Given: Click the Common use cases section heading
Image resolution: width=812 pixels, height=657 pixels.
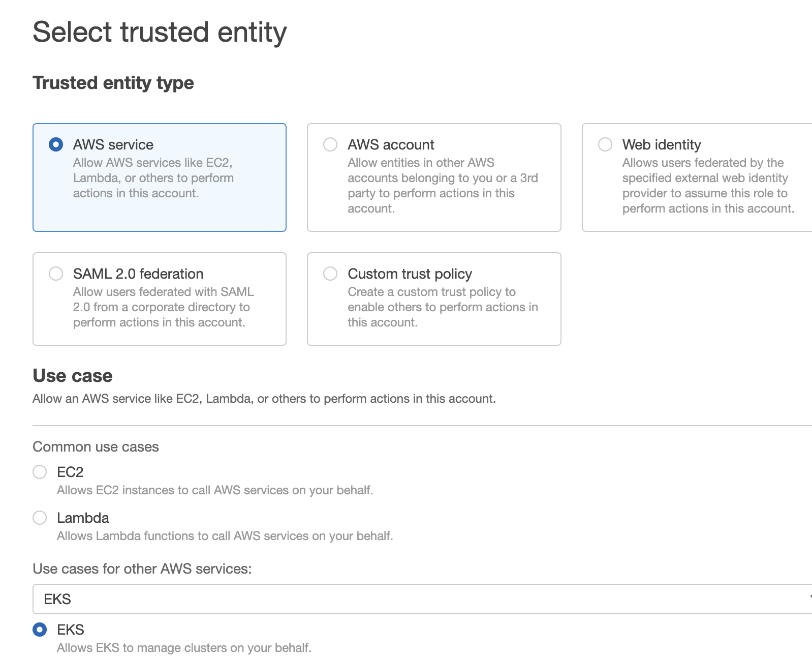Looking at the screenshot, I should point(96,446).
